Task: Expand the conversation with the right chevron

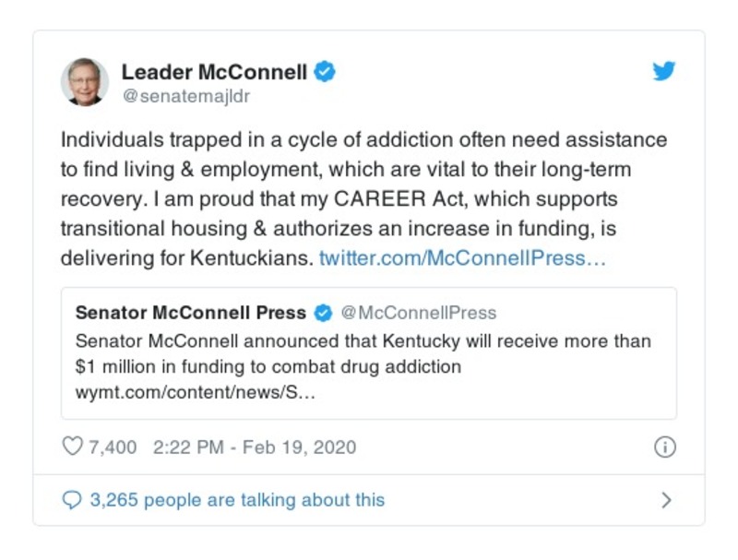Action: (666, 500)
